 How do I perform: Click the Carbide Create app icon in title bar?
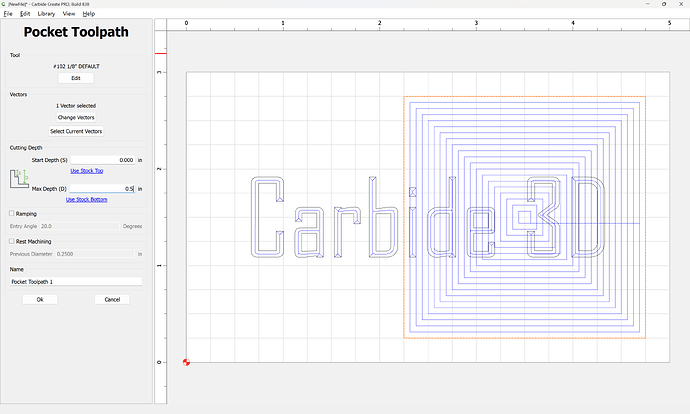[x=6, y=4]
